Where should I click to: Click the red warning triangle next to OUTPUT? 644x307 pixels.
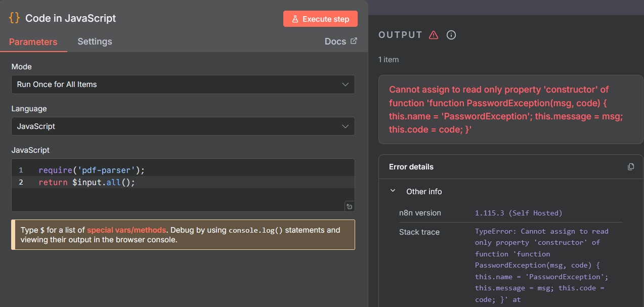click(433, 35)
